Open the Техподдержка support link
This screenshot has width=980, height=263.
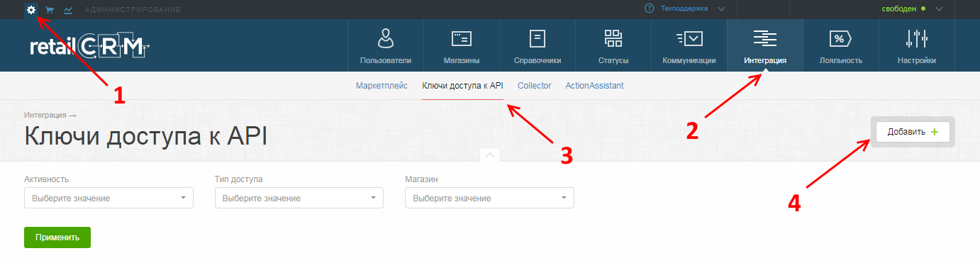click(684, 9)
